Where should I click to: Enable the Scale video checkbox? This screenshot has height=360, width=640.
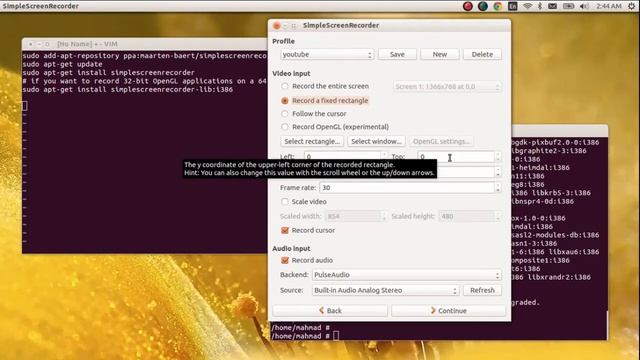point(284,202)
